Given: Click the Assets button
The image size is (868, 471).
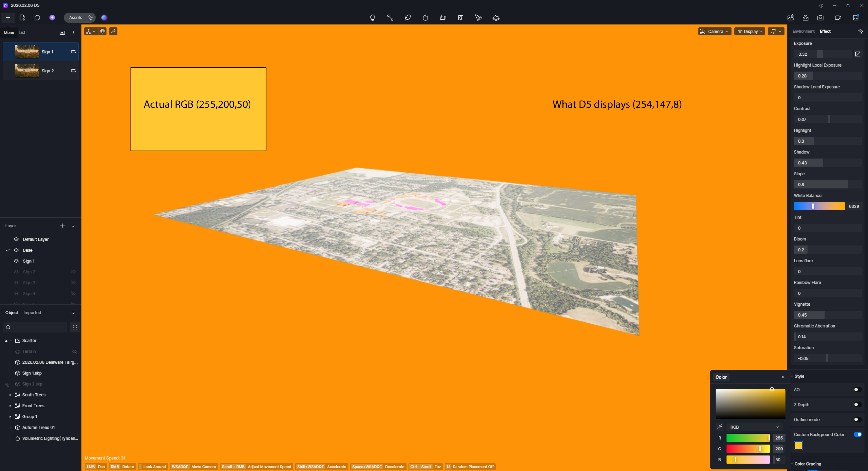Looking at the screenshot, I should [x=76, y=18].
